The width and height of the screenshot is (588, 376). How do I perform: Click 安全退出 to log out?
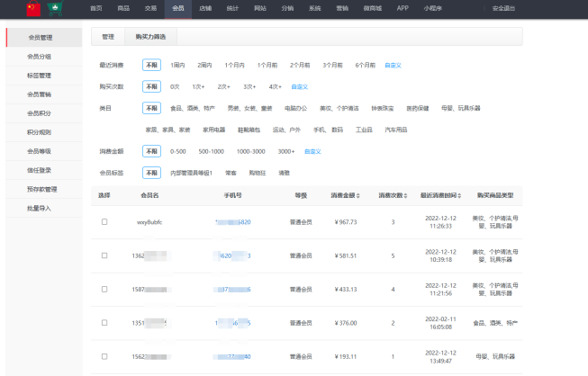pos(503,8)
